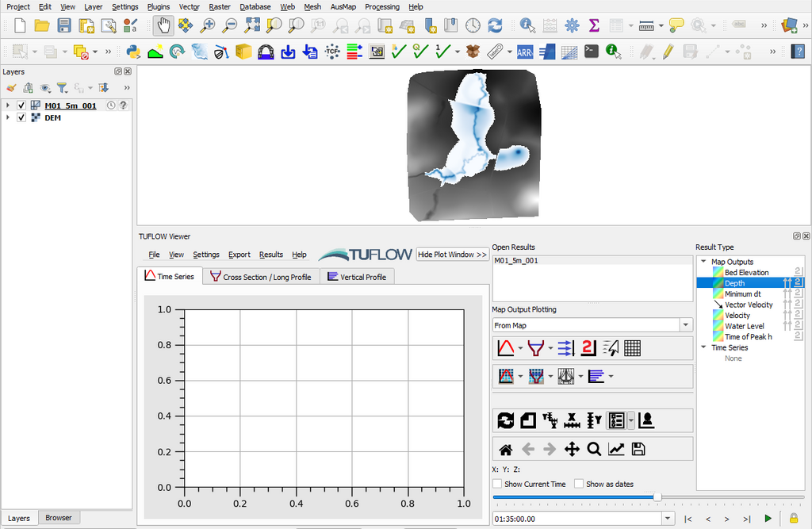The height and width of the screenshot is (529, 812).
Task: Click the cross section plot icon
Action: click(535, 347)
